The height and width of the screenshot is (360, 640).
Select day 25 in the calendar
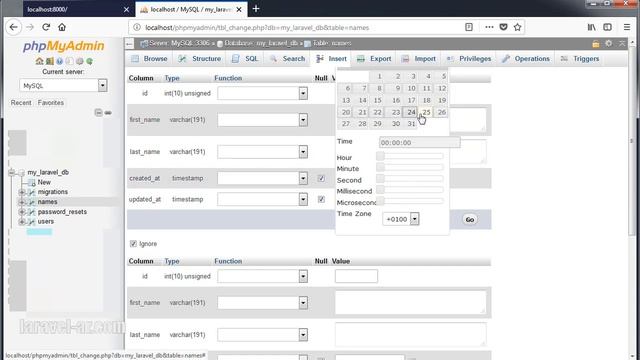point(426,112)
